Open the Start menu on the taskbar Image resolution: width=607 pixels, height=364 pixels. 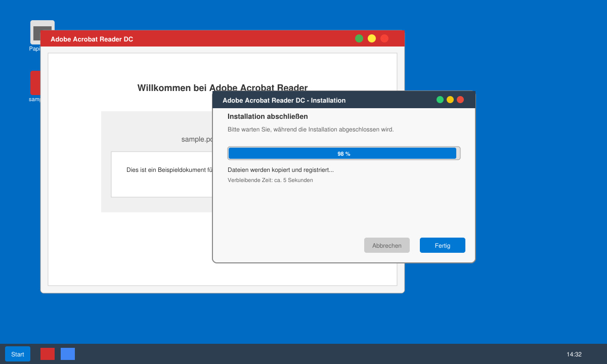point(18,354)
